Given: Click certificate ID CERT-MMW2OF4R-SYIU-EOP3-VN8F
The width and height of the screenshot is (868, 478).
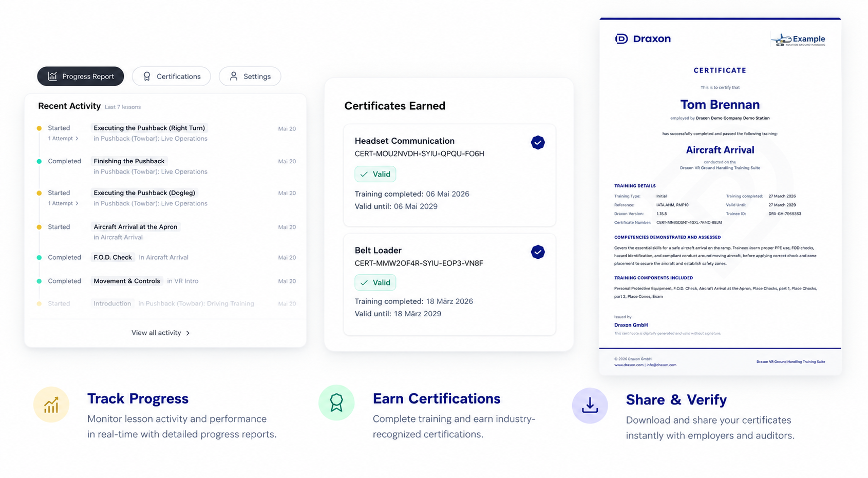Looking at the screenshot, I should pos(419,263).
